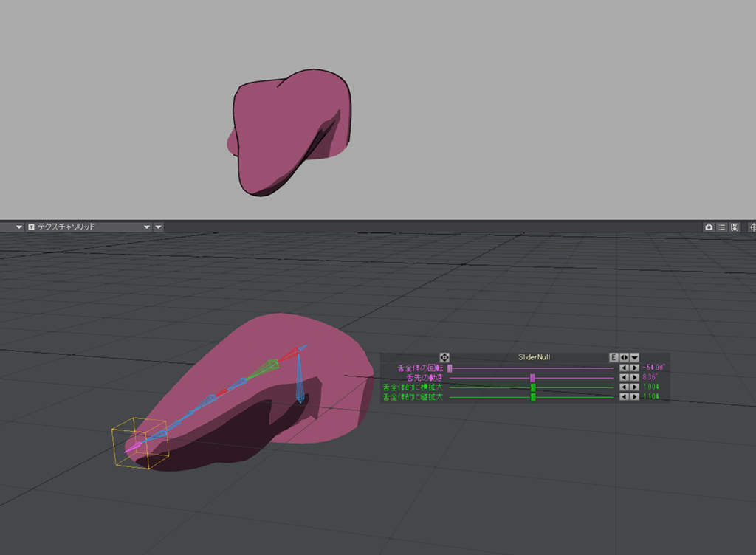Select the green bone in the tongue chain
This screenshot has height=555, width=756.
(264, 370)
